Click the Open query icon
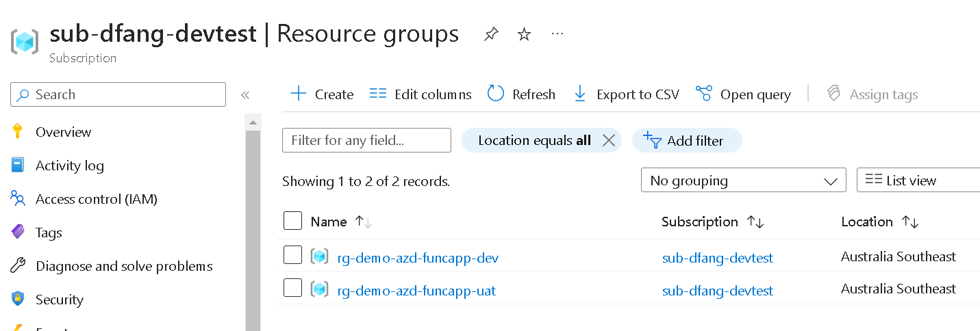Screen dimensions: 980x331 pos(703,94)
